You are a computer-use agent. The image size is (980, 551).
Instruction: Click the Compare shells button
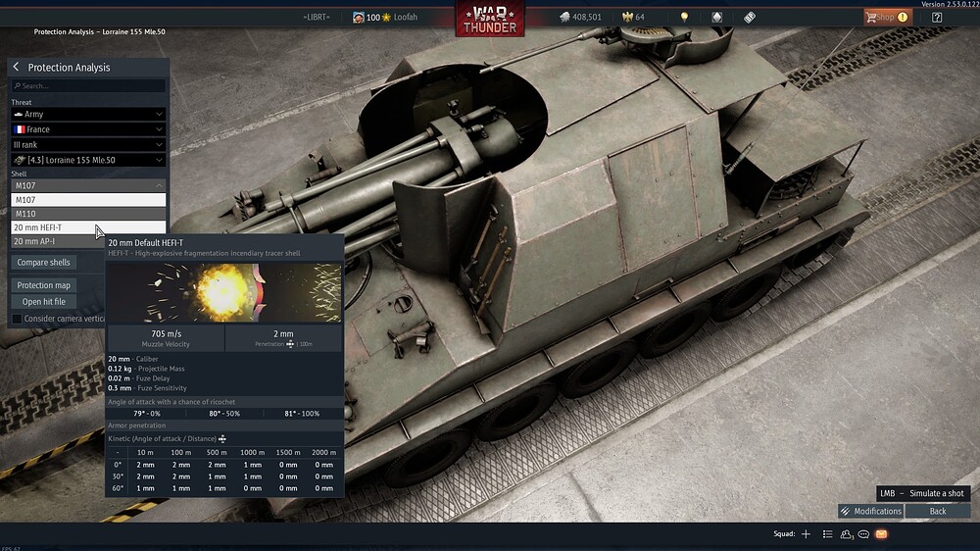[44, 263]
